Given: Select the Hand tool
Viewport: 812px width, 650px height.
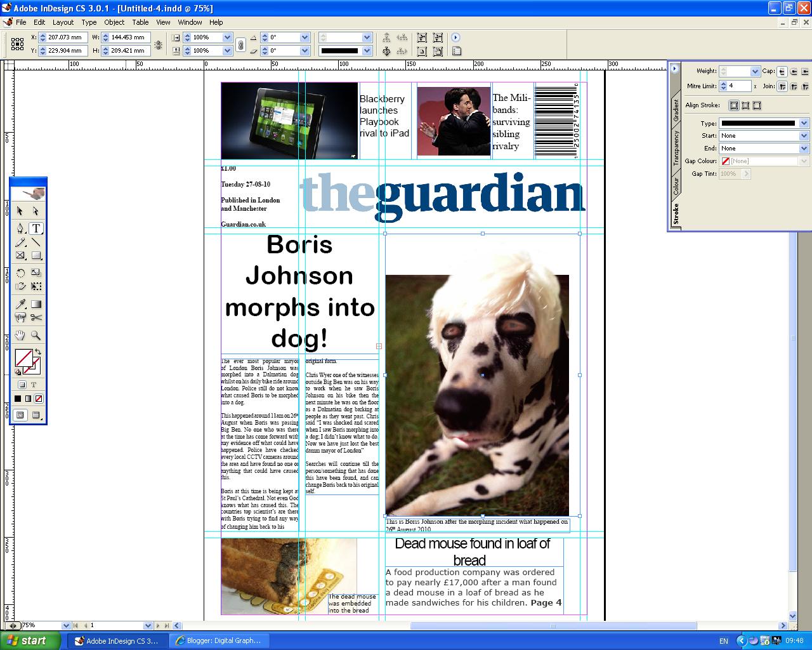Looking at the screenshot, I should [x=20, y=335].
